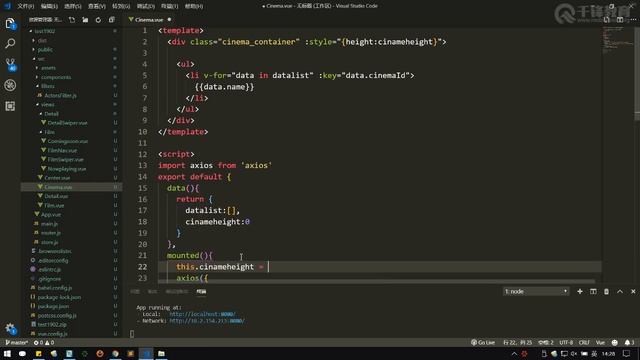The width and height of the screenshot is (640, 360).
Task: Expand the dist folder
Action: coord(42,40)
